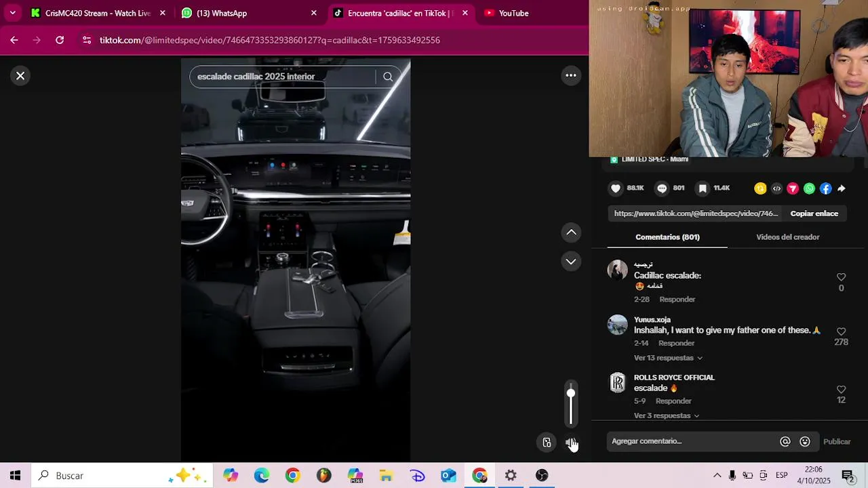Viewport: 868px width, 488px height.
Task: Save video with bookmark icon
Action: (703, 188)
